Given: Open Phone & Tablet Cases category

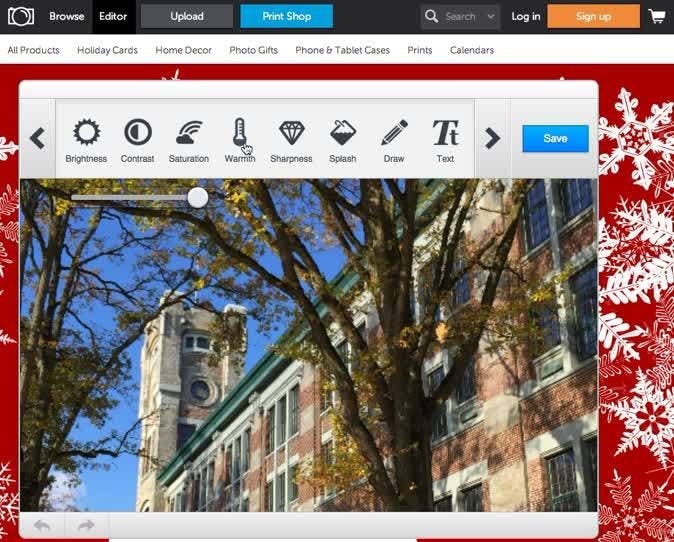Looking at the screenshot, I should [x=343, y=50].
